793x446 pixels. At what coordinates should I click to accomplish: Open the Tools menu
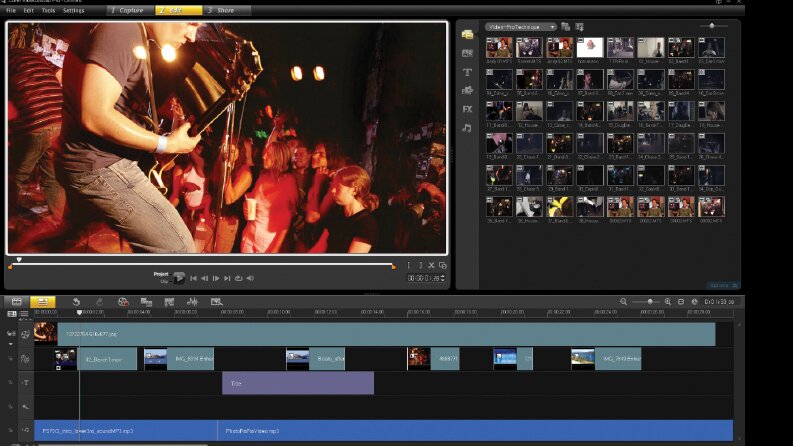click(x=49, y=10)
